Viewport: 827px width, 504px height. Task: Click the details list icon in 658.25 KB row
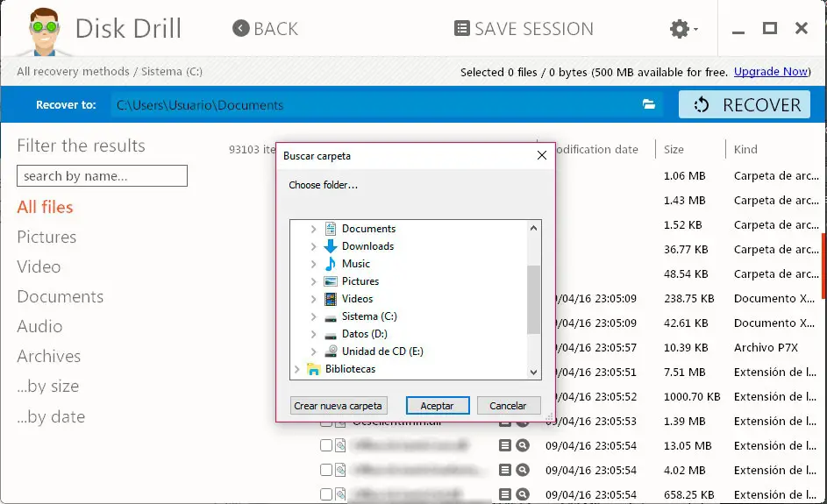pos(505,494)
